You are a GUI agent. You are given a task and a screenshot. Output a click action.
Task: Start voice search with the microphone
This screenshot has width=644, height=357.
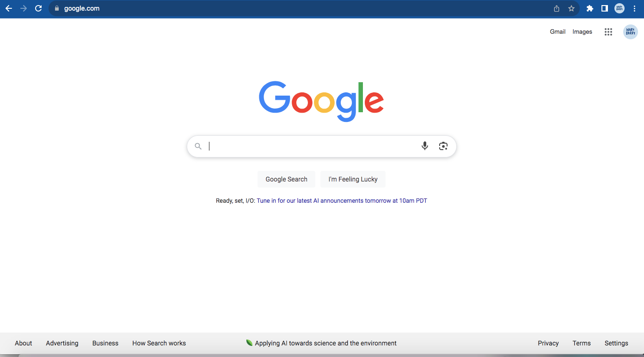(425, 146)
